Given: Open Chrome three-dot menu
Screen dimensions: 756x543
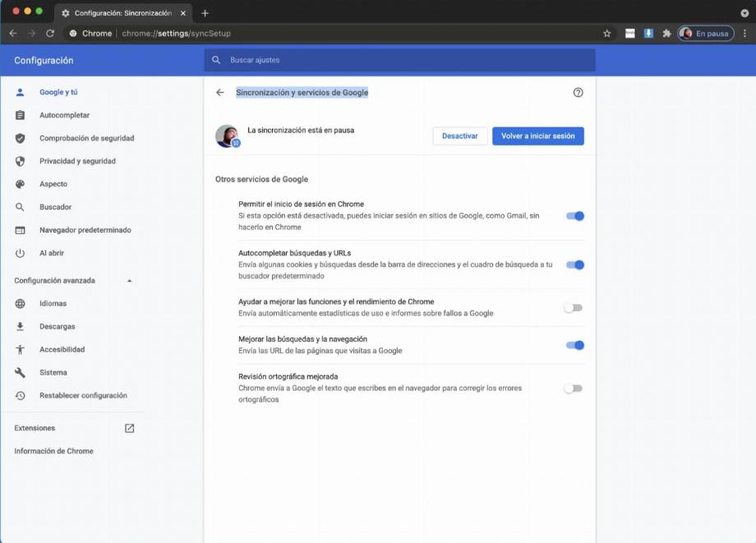Looking at the screenshot, I should click(744, 33).
